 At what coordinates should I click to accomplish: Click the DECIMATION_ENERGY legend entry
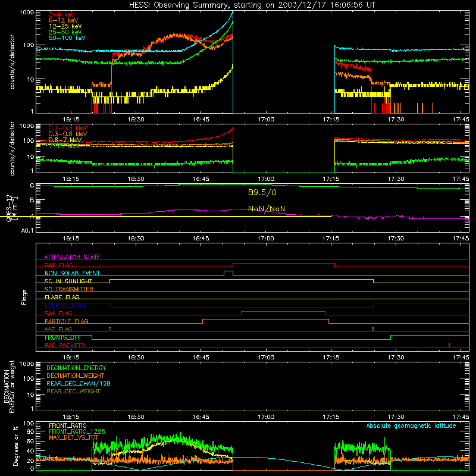tap(76, 368)
